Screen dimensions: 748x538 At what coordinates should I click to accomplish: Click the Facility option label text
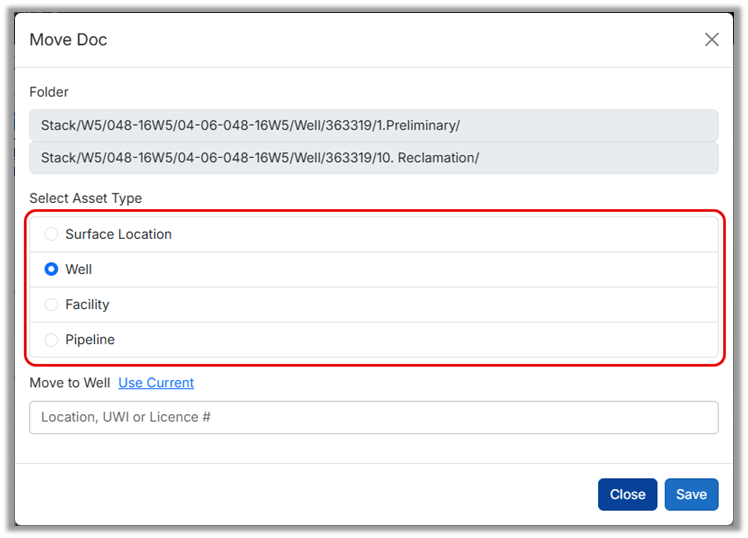point(87,304)
